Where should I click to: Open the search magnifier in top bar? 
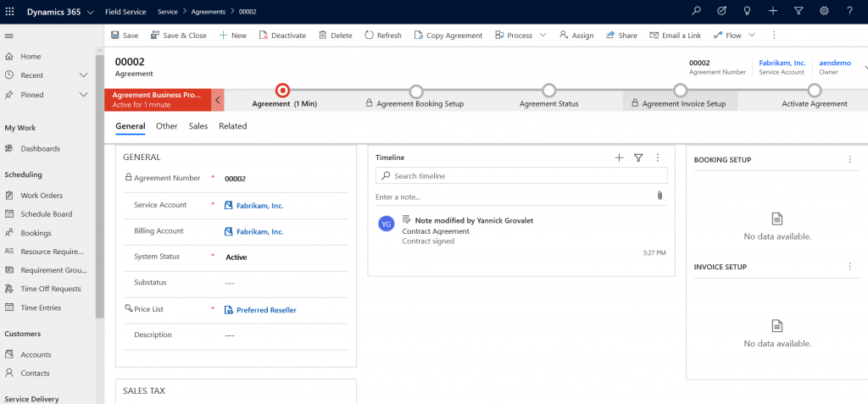click(x=697, y=11)
